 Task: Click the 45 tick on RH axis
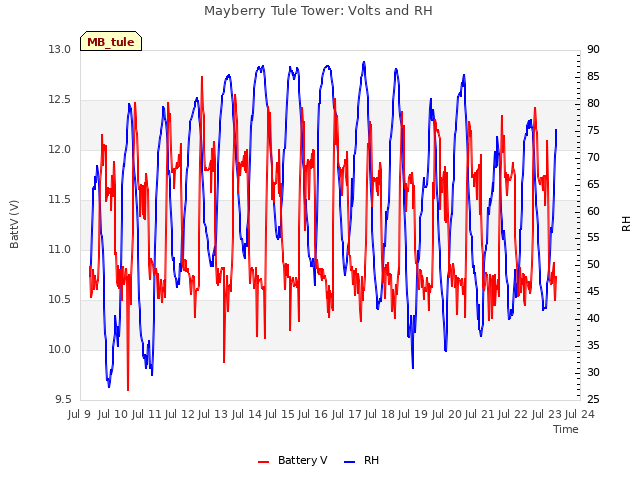[593, 291]
